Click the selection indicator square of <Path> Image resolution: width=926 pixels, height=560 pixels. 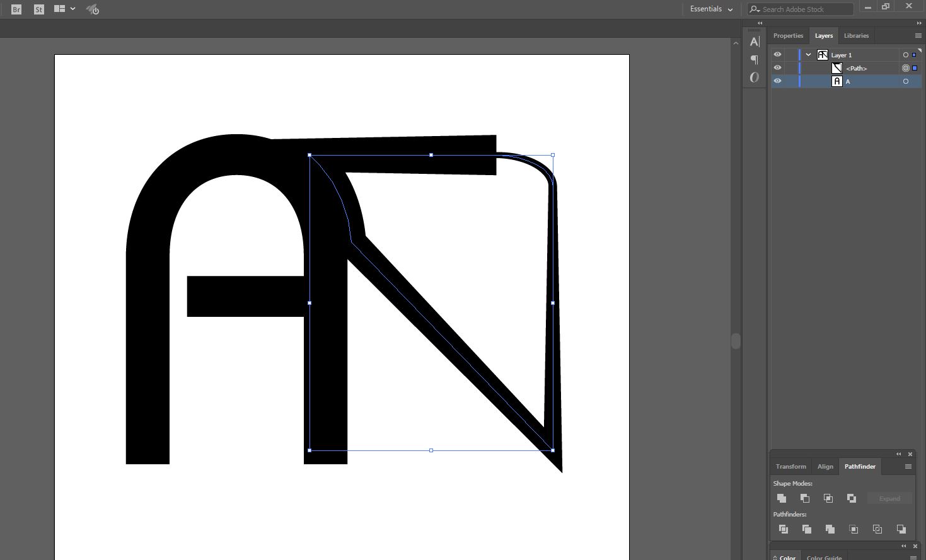(914, 68)
